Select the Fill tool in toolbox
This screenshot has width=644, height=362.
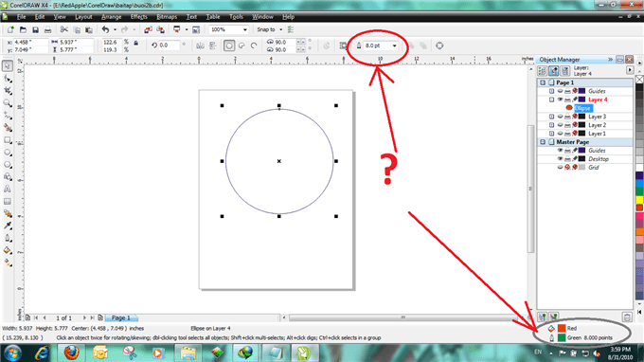8,250
